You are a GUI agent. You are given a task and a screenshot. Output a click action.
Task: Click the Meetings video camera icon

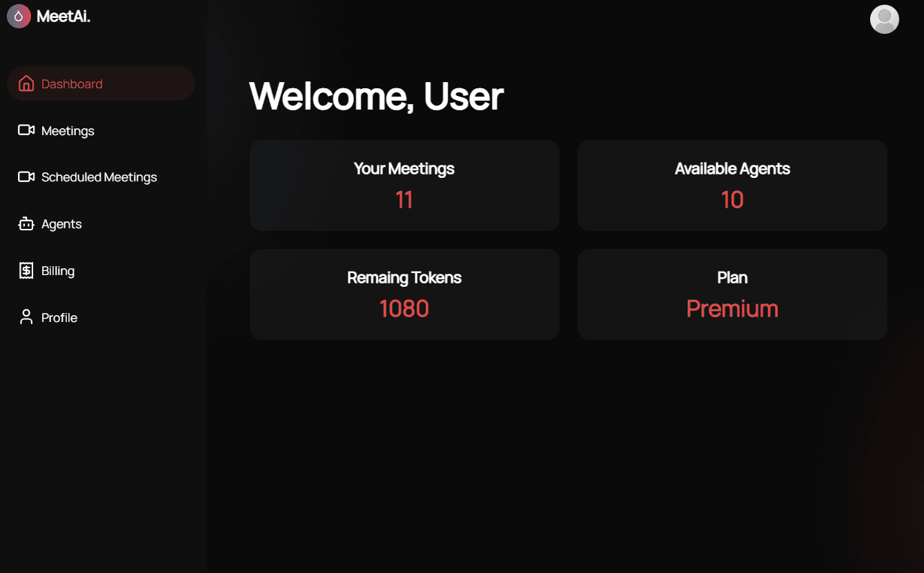click(26, 130)
